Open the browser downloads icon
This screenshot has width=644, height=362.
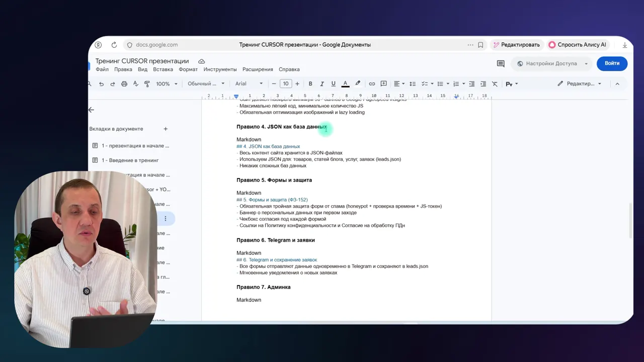pos(625,45)
